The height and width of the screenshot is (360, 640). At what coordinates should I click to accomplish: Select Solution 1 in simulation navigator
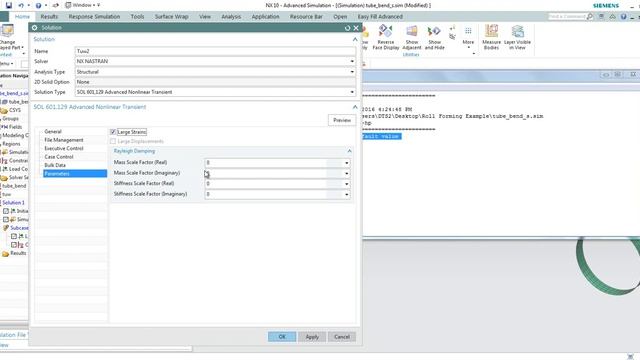13,203
